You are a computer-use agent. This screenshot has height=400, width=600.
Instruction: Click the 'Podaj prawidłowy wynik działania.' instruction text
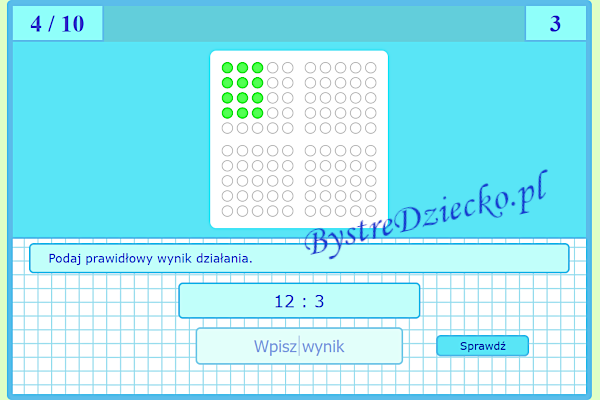coord(150,259)
